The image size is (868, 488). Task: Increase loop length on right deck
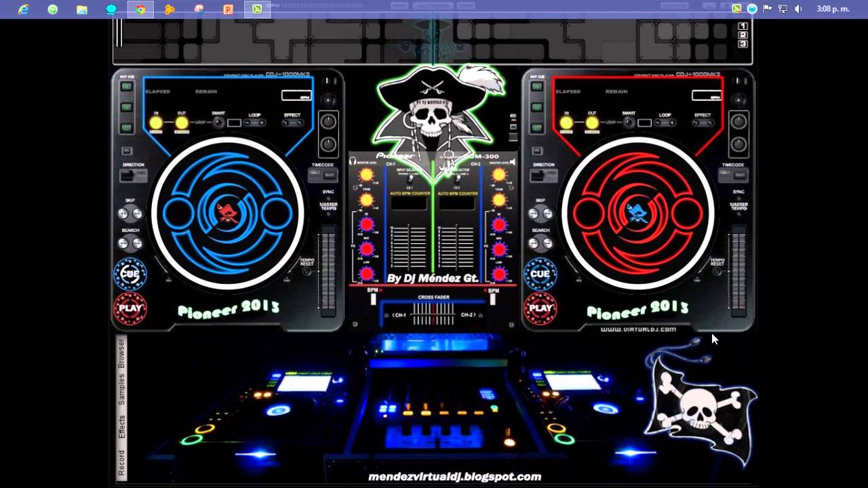(672, 123)
